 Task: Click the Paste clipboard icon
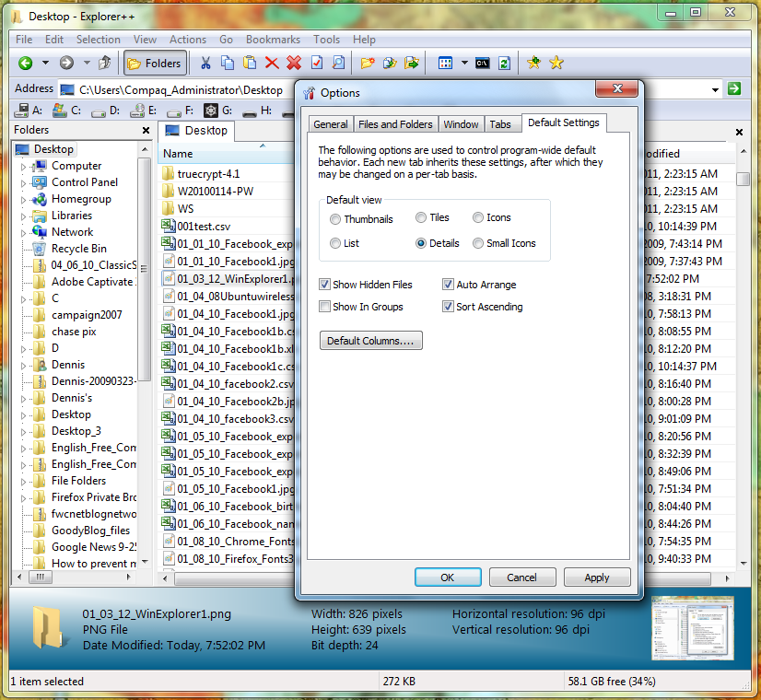click(250, 63)
